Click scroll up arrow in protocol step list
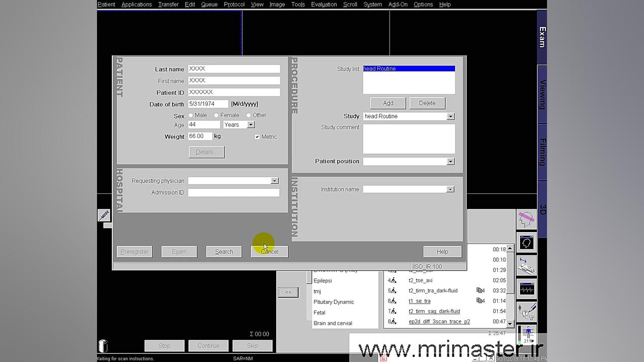This screenshot has height=362, width=644. [510, 248]
